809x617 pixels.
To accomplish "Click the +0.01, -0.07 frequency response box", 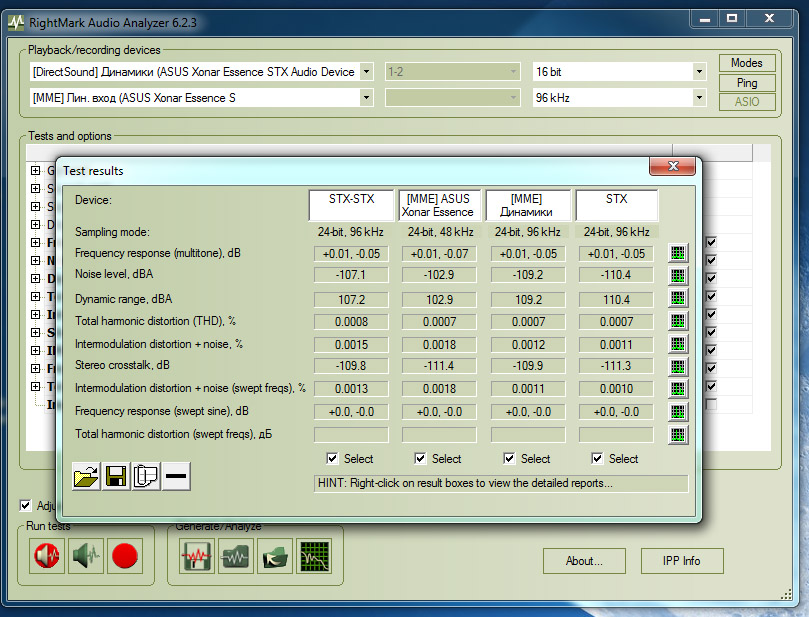I will (x=439, y=254).
